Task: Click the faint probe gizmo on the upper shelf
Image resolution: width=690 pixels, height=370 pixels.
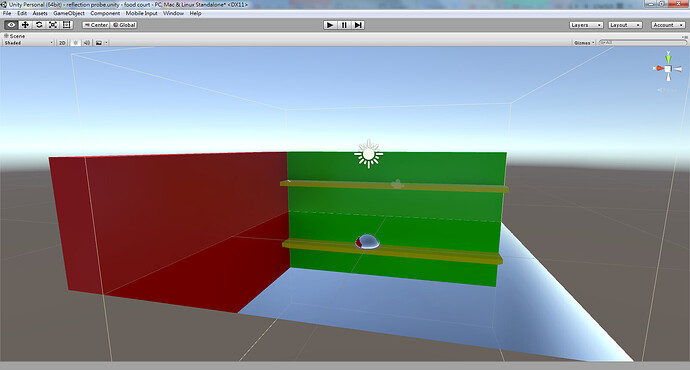Action: pyautogui.click(x=397, y=184)
